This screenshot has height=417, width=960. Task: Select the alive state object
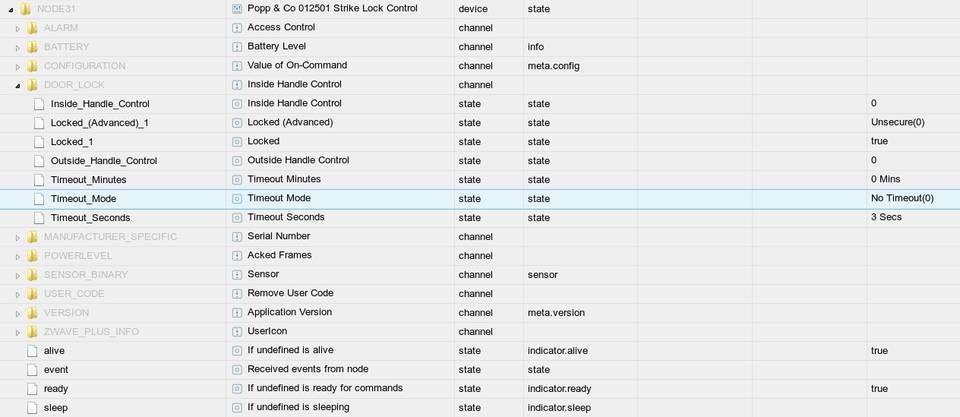pyautogui.click(x=54, y=351)
